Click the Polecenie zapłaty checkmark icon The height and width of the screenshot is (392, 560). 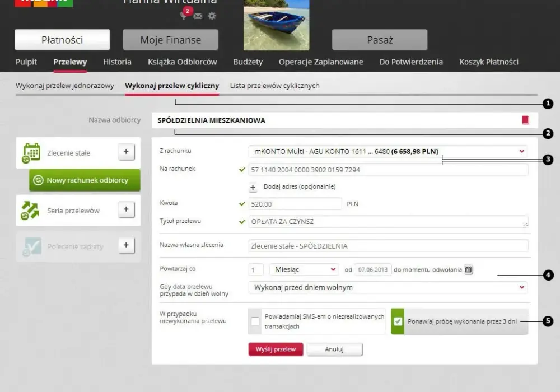[32, 246]
